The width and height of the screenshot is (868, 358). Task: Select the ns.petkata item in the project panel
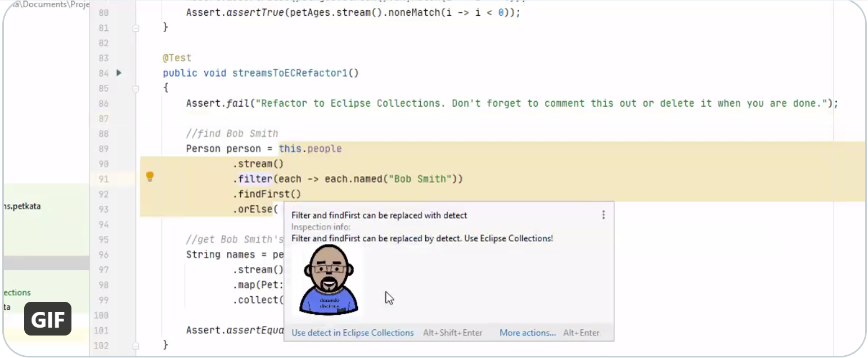pyautogui.click(x=22, y=206)
